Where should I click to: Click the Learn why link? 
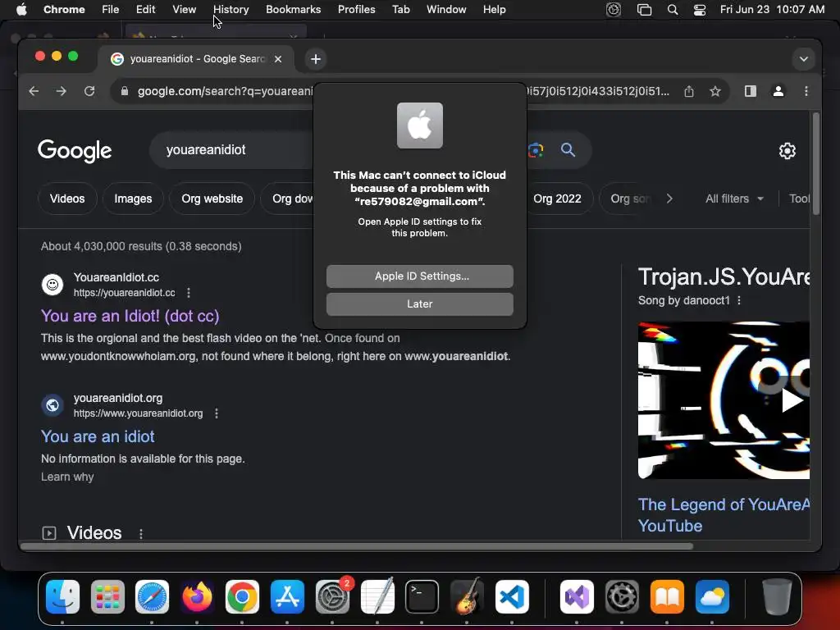pos(67,477)
